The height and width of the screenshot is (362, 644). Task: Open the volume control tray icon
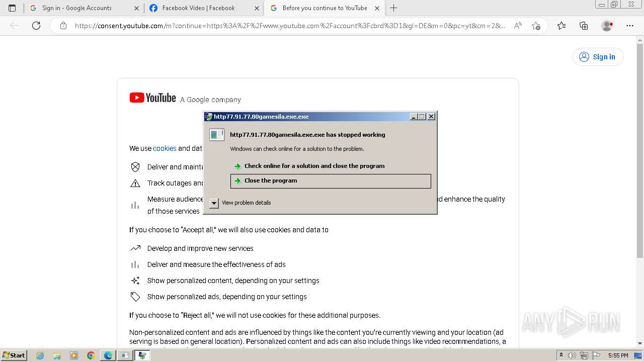pyautogui.click(x=572, y=355)
